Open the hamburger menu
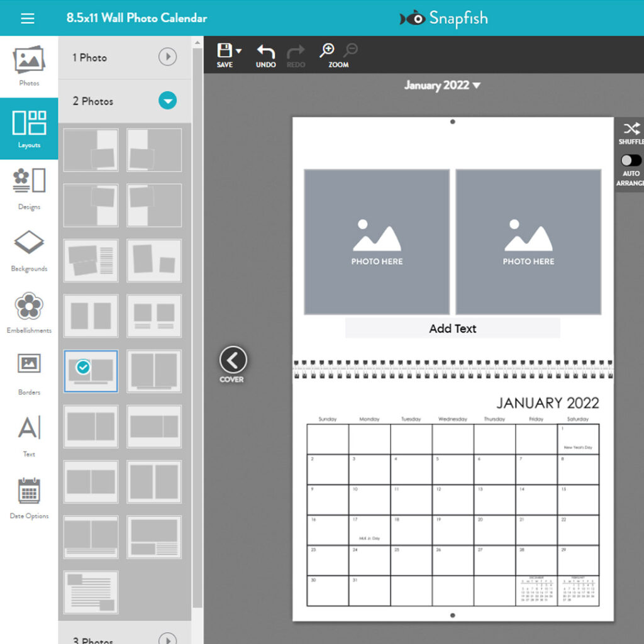The width and height of the screenshot is (644, 644). (27, 18)
